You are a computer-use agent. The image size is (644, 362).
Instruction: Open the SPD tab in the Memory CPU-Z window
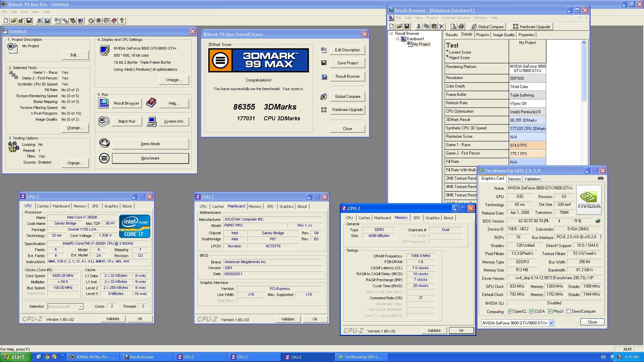(416, 218)
